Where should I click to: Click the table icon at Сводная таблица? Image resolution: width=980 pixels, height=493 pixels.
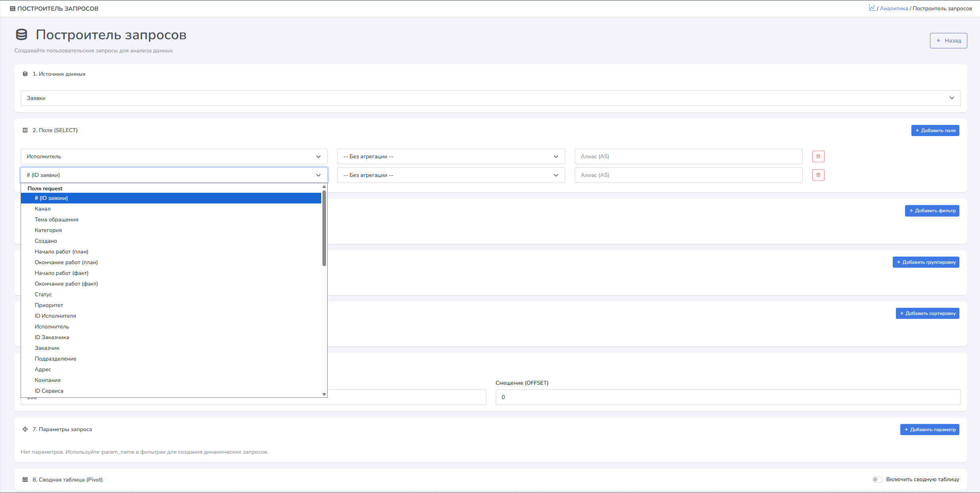pos(25,480)
